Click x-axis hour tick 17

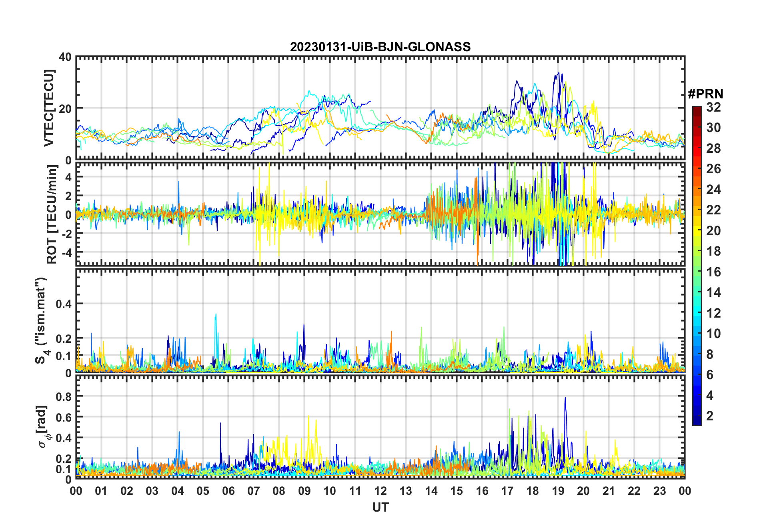(507, 491)
